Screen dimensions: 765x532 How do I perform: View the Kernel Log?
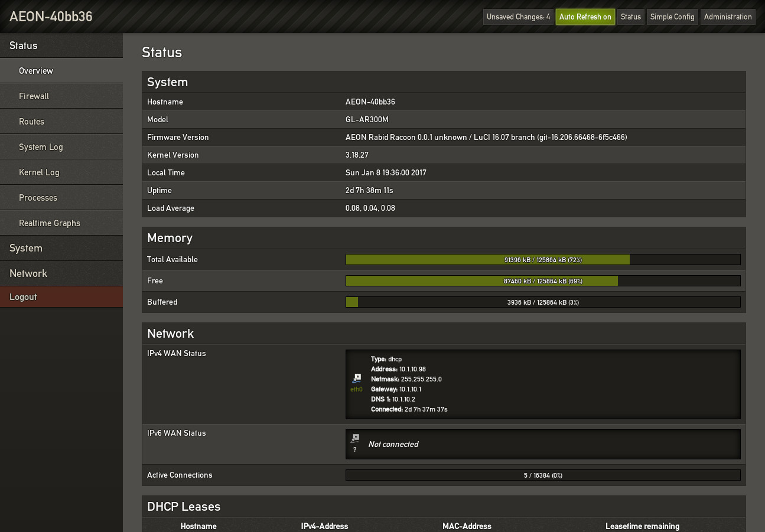[x=39, y=172]
